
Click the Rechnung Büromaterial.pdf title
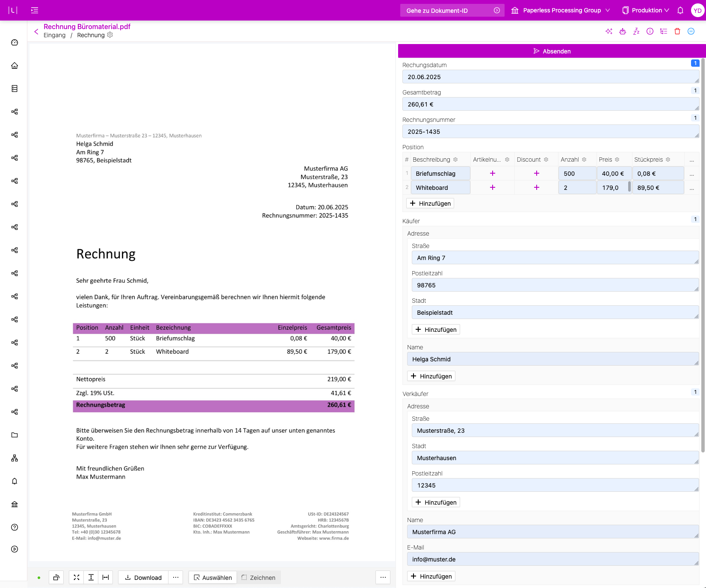(87, 27)
